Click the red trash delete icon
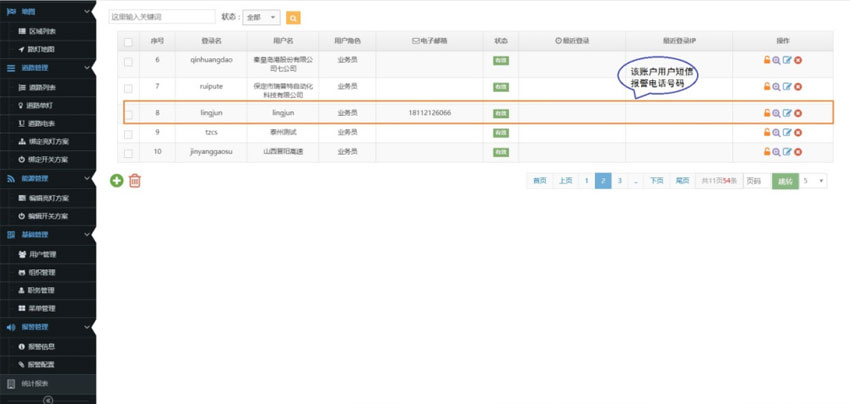Viewport: 850px width, 404px height. (135, 180)
